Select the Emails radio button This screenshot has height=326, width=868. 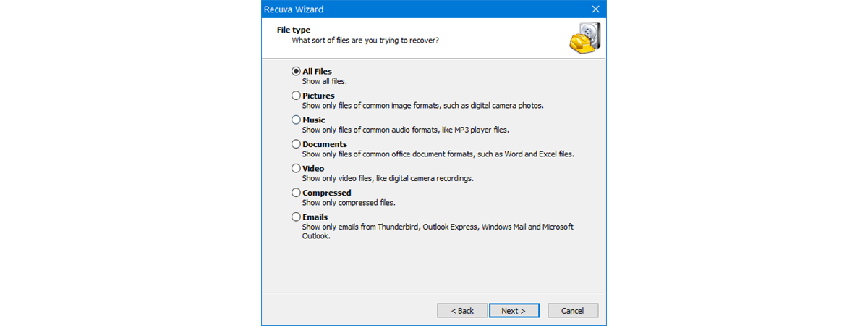point(296,217)
